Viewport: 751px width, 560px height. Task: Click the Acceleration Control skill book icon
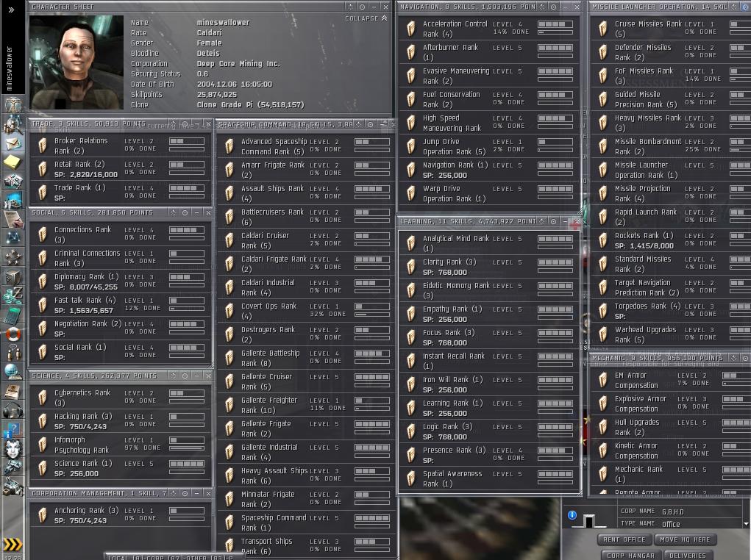(x=411, y=29)
